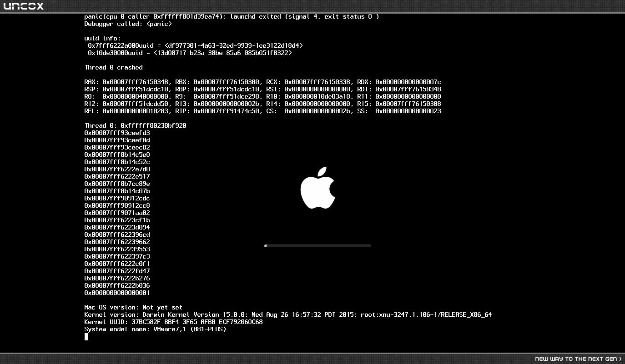The height and width of the screenshot is (364, 625).
Task: Click the R12 register value 0x00007fff51dcdd50
Action: (x=136, y=104)
